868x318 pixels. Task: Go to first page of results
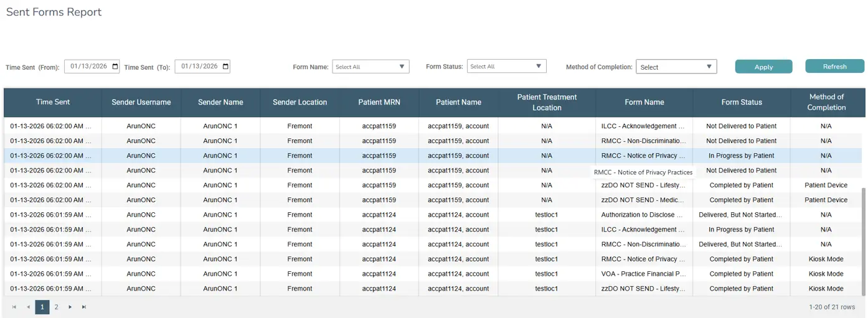pyautogui.click(x=14, y=307)
